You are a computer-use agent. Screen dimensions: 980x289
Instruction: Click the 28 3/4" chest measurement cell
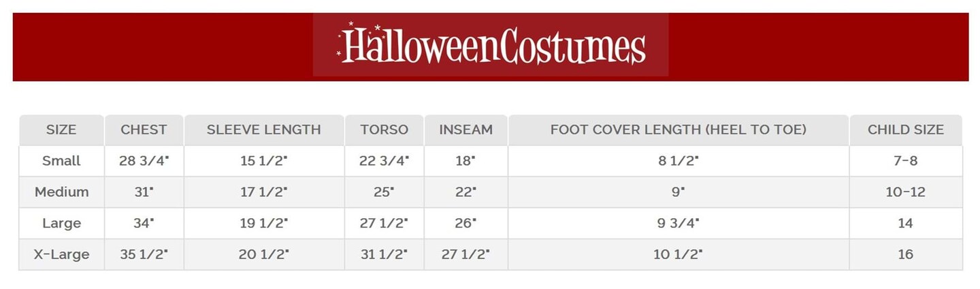point(144,161)
